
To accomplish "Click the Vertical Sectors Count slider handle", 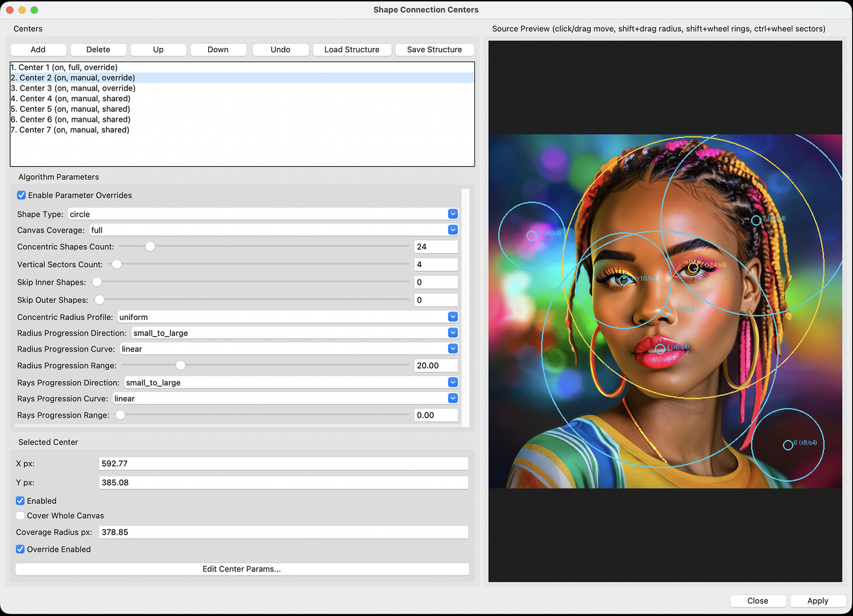I will (x=117, y=264).
